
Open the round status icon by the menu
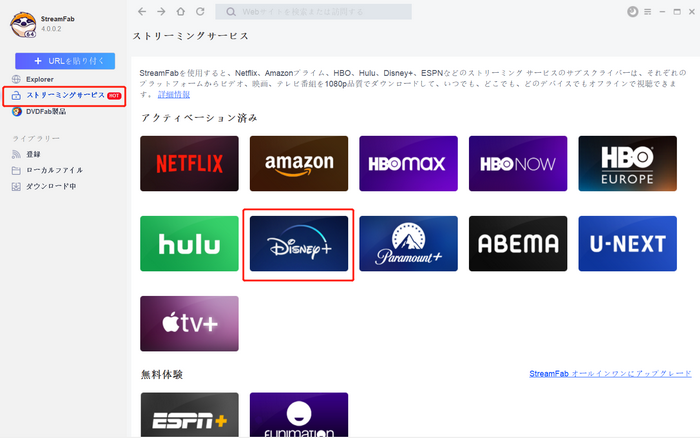[x=633, y=12]
